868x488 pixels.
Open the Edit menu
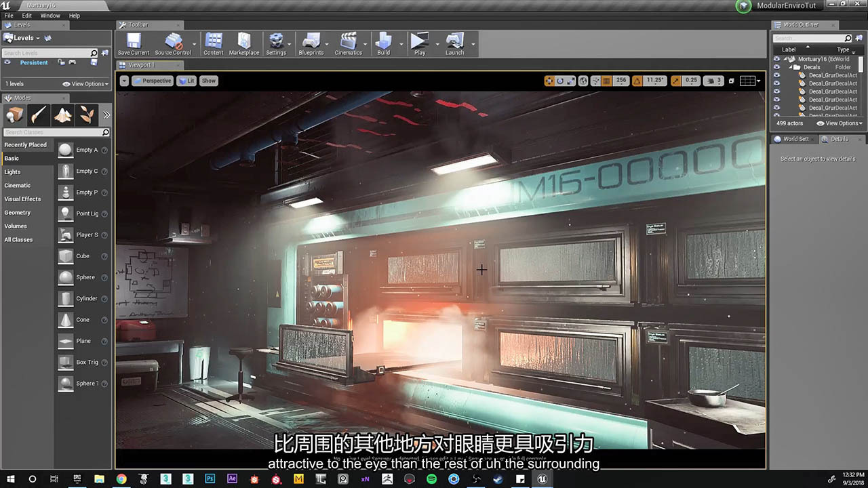(x=27, y=16)
